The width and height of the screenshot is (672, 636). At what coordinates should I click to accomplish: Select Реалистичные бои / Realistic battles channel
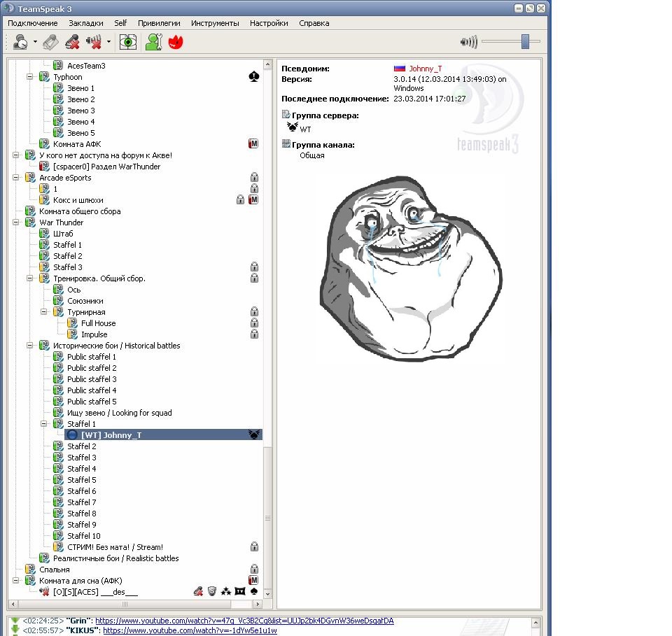click(115, 558)
